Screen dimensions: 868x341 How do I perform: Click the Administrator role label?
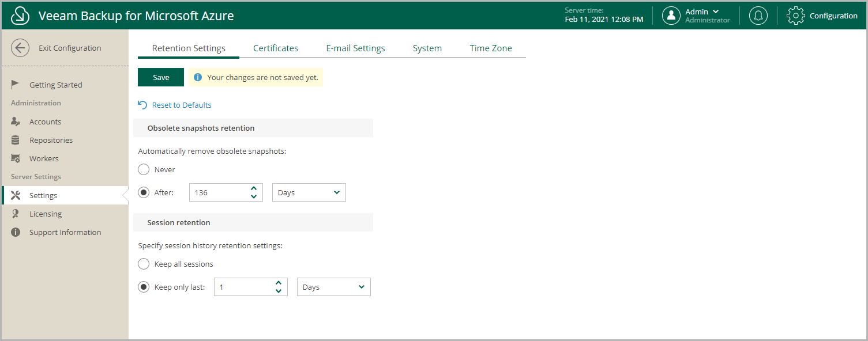pyautogui.click(x=708, y=20)
